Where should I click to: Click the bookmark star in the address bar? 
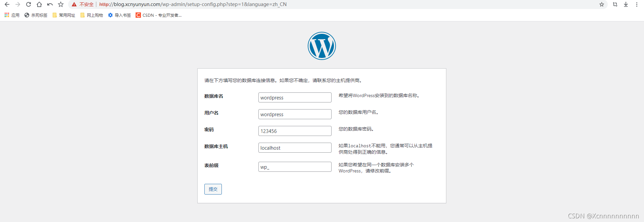click(x=602, y=4)
